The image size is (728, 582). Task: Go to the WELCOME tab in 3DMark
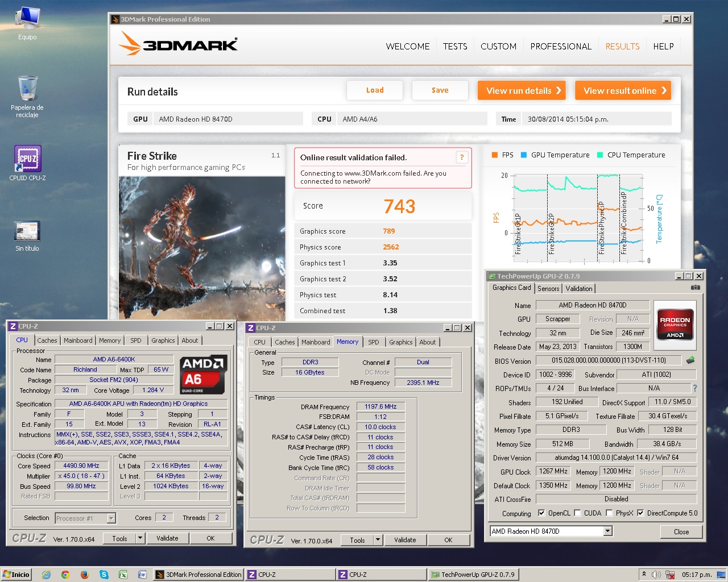click(408, 47)
